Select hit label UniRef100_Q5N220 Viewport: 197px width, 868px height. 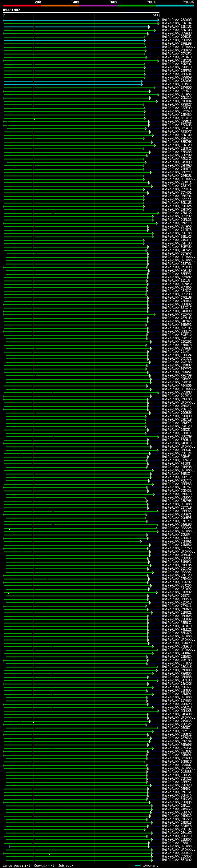[x=177, y=98]
